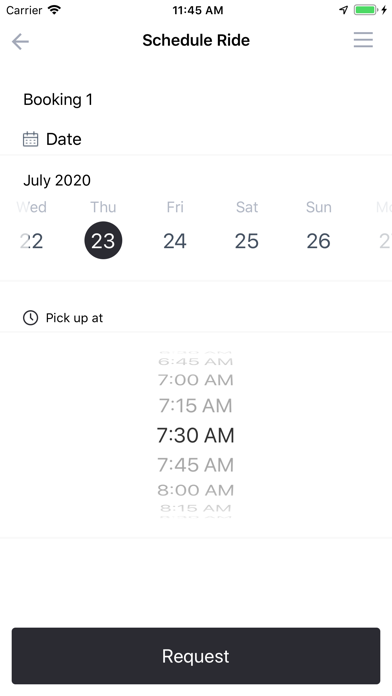The height and width of the screenshot is (696, 392).
Task: Choose 7:00 AM in time picker
Action: pos(196,380)
